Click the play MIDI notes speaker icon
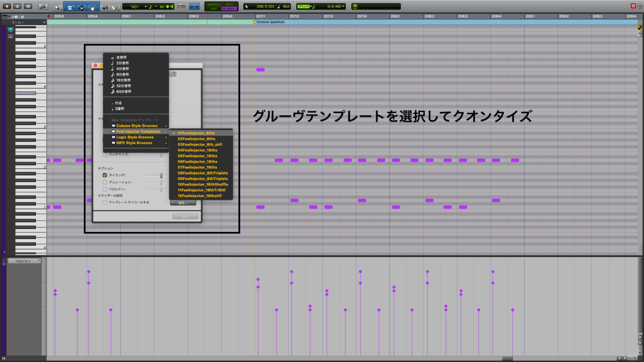The width and height of the screenshot is (644, 362). 172,6
